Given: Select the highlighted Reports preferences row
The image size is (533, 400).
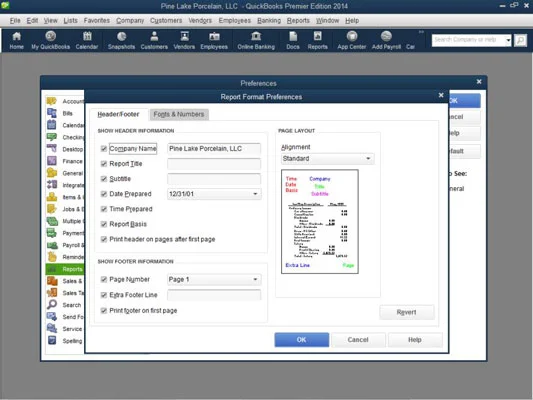Looking at the screenshot, I should (x=65, y=269).
